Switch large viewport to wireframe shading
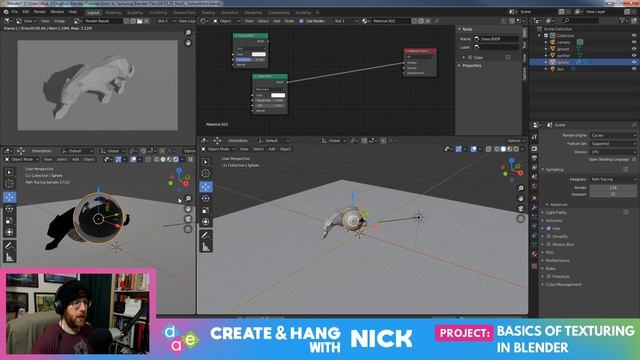640x360 pixels. [497, 149]
